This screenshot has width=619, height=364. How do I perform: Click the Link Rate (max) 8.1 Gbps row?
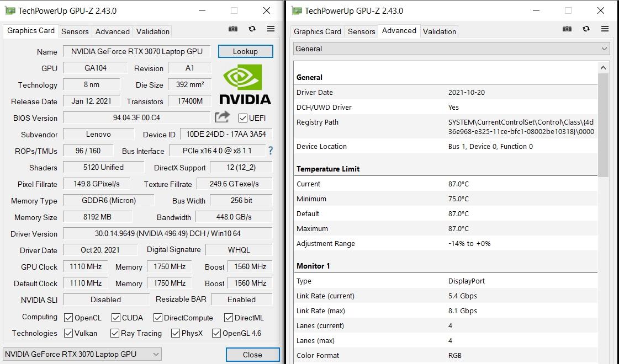click(x=446, y=311)
